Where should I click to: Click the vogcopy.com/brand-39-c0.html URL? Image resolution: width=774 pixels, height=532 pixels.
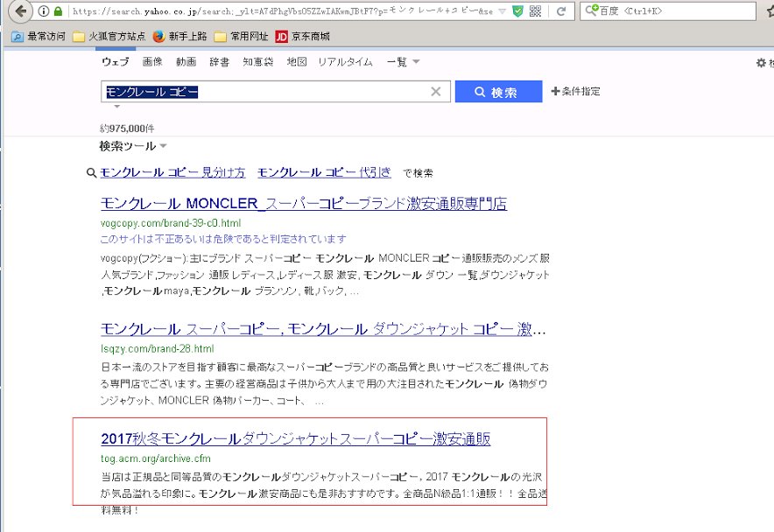point(171,223)
